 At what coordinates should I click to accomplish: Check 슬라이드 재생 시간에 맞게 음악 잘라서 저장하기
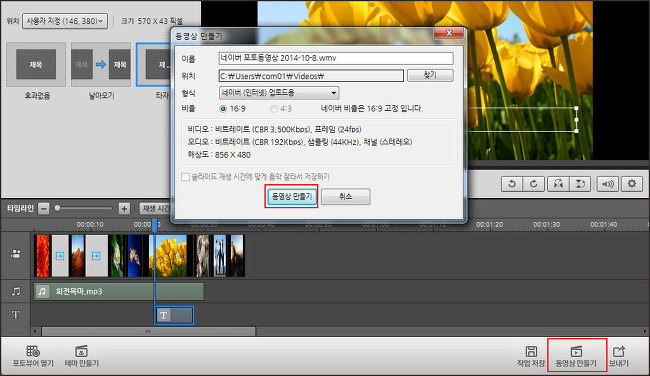point(185,177)
